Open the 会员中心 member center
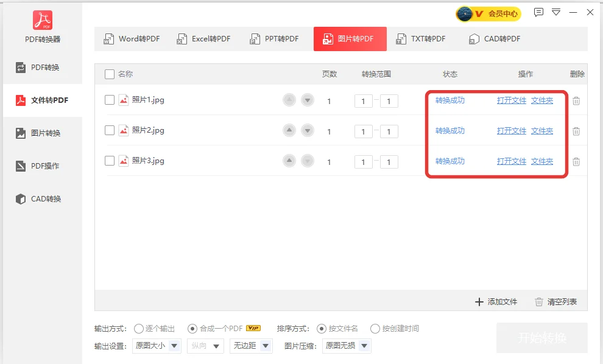Image resolution: width=603 pixels, height=364 pixels. [x=488, y=14]
